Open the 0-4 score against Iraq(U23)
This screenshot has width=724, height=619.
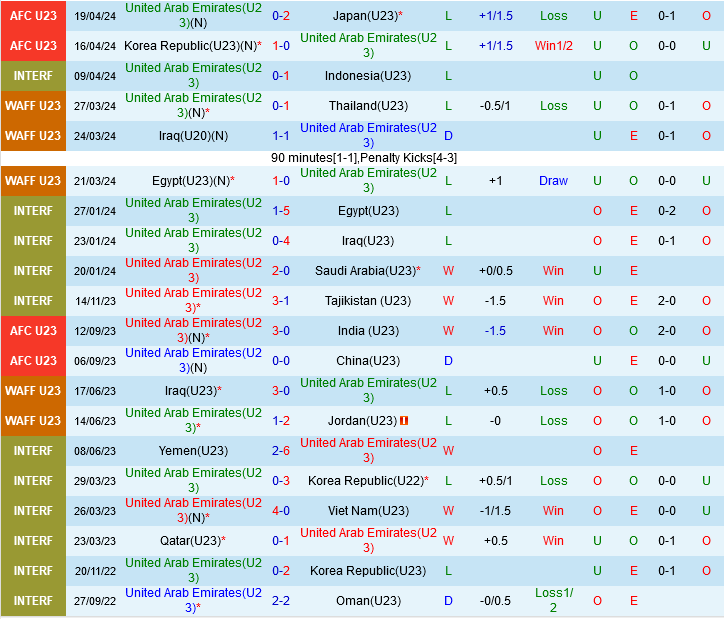[281, 241]
